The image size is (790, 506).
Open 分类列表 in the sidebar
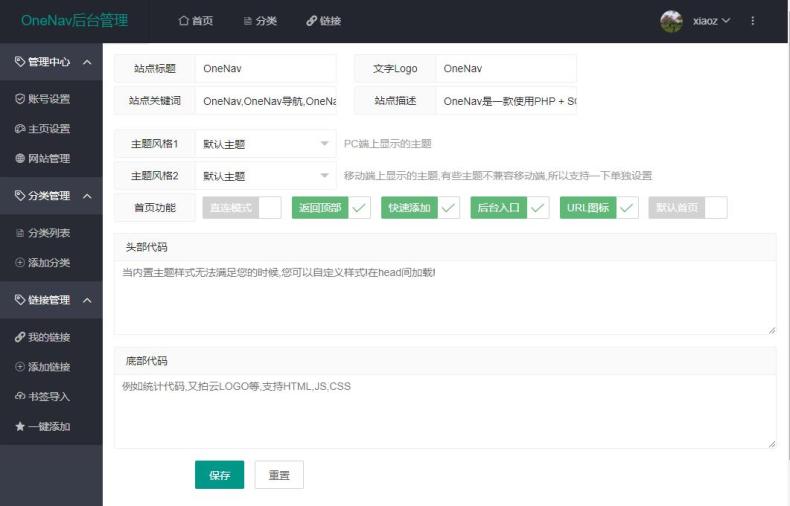click(51, 233)
